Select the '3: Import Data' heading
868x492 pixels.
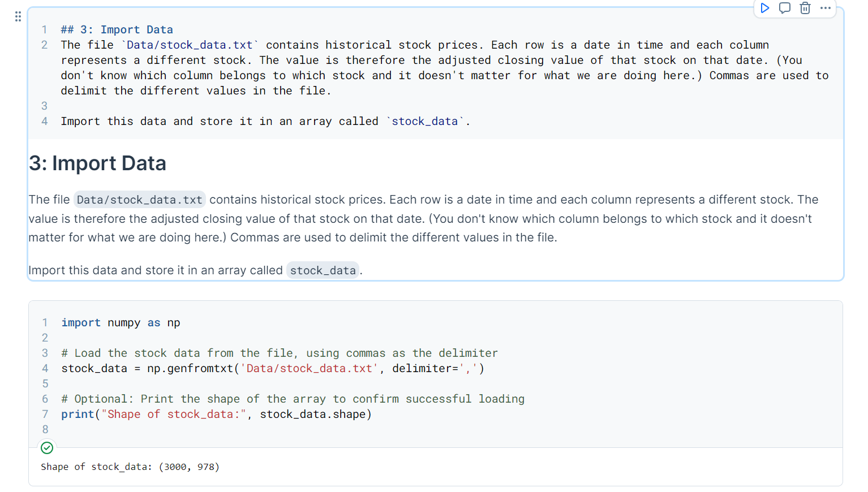tap(97, 163)
